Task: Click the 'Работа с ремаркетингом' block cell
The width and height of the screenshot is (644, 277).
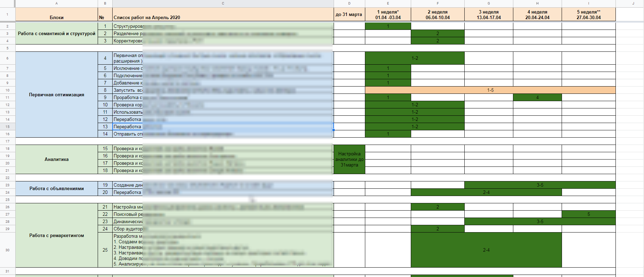Action: tap(57, 235)
